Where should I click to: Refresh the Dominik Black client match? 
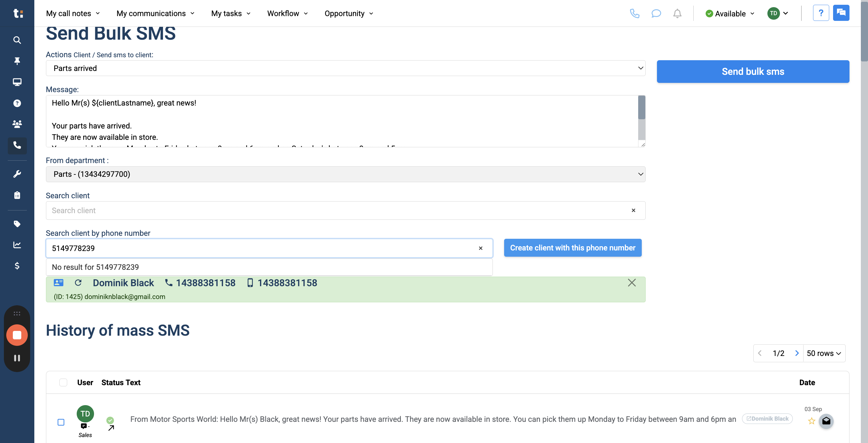pos(78,283)
